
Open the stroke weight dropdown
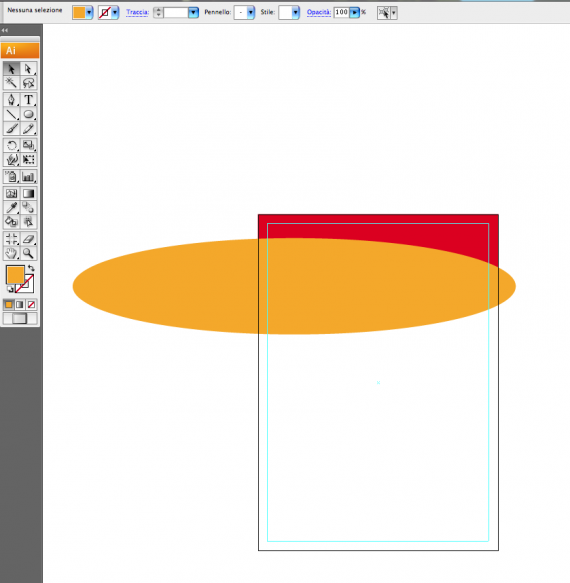pos(193,12)
